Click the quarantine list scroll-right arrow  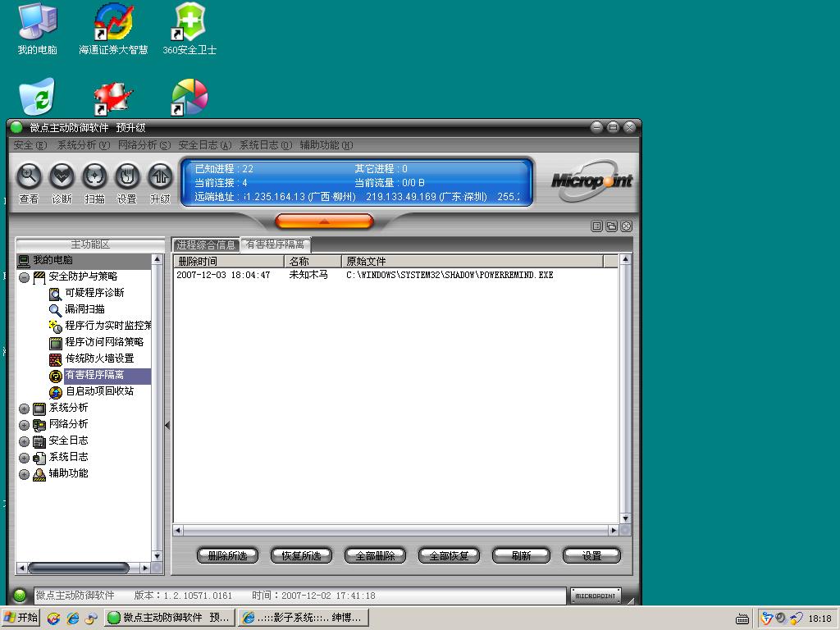point(614,531)
